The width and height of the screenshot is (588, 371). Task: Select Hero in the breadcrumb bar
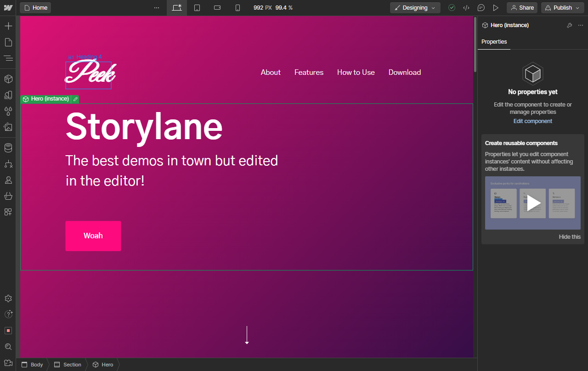(x=103, y=365)
